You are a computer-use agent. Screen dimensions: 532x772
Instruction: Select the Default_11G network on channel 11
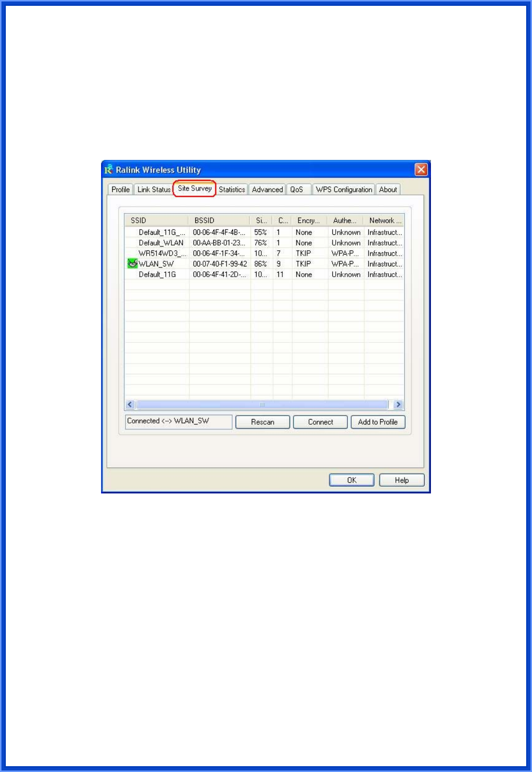pos(264,275)
